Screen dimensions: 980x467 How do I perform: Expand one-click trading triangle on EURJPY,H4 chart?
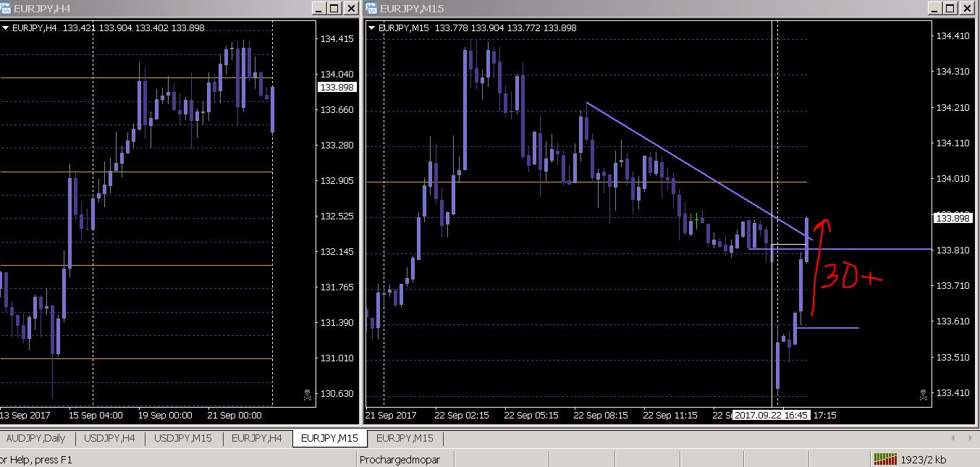coord(6,28)
